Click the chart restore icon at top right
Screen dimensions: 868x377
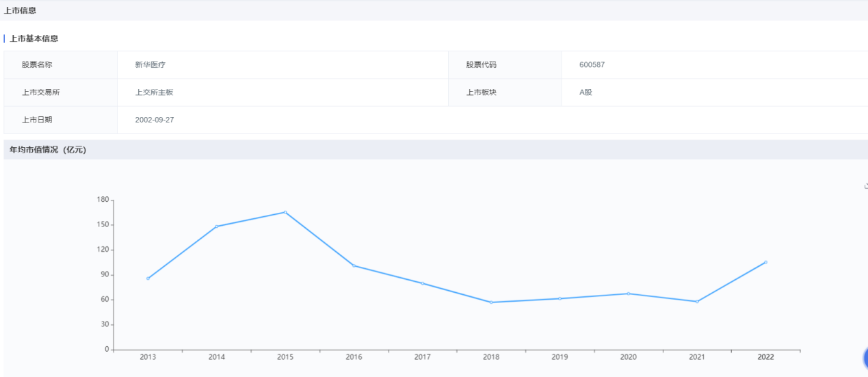tap(865, 185)
